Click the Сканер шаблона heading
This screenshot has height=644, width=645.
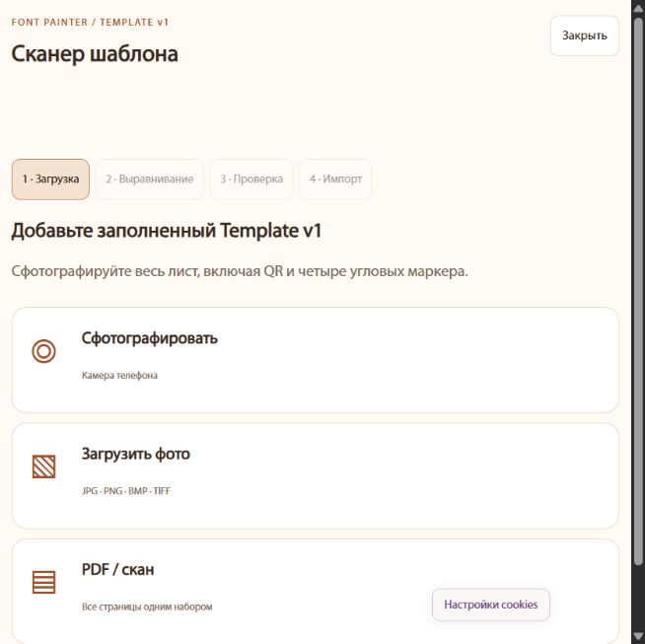[x=95, y=54]
